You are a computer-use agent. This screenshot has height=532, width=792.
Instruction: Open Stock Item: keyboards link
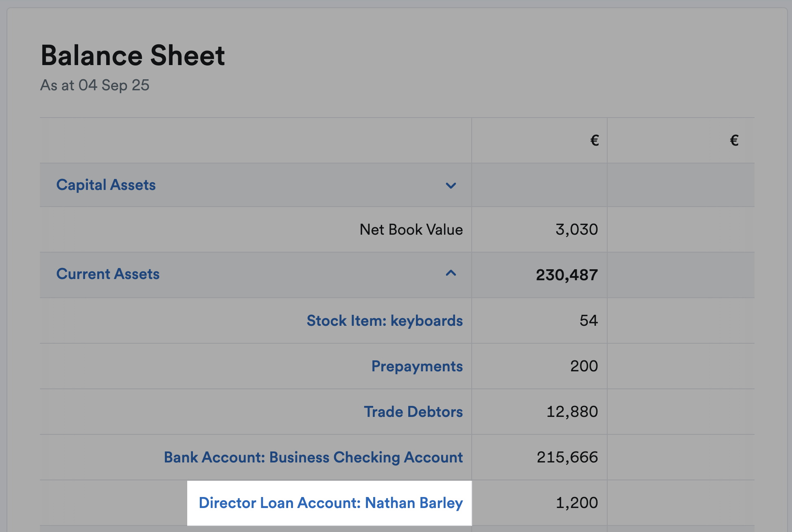point(385,321)
